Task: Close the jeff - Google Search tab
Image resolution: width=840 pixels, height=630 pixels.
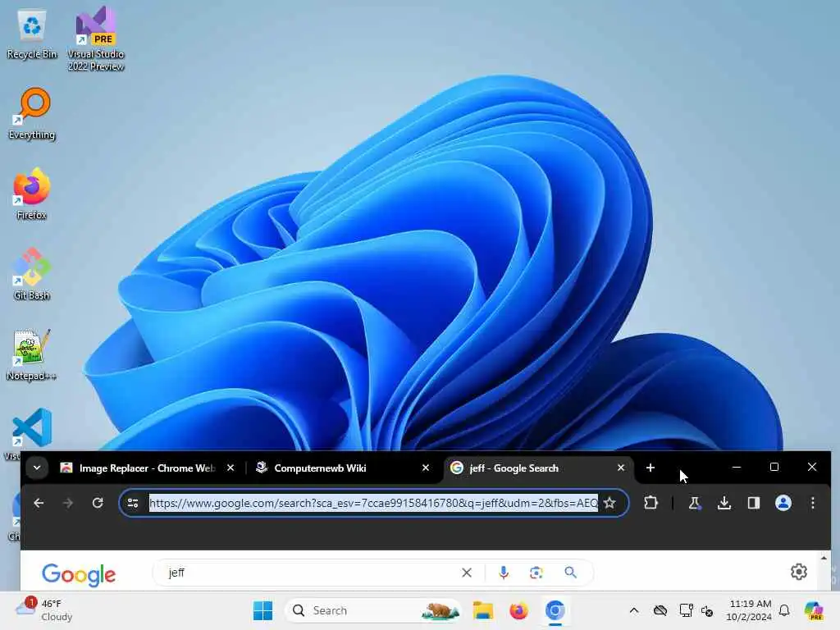Action: (x=621, y=468)
